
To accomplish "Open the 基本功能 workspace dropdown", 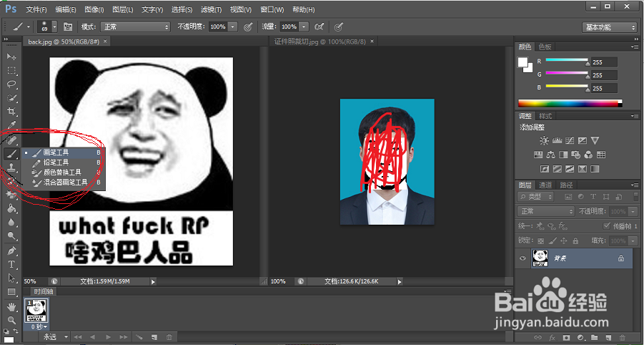I will pos(610,27).
